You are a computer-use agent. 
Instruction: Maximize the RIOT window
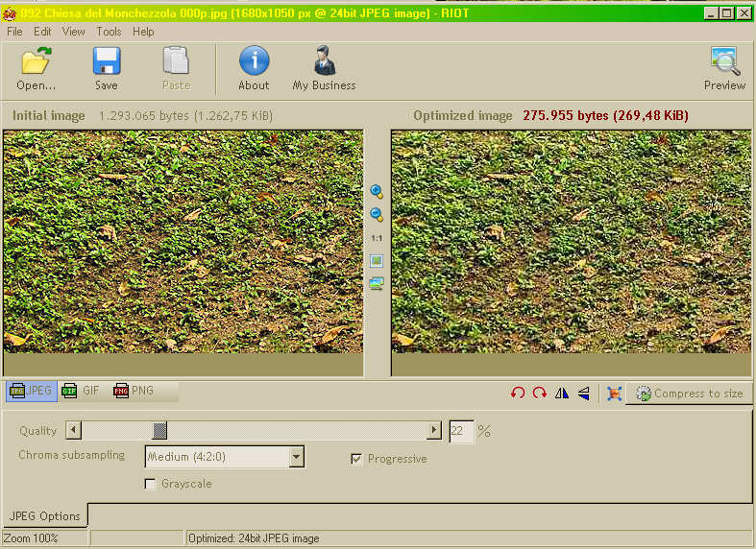(x=727, y=13)
